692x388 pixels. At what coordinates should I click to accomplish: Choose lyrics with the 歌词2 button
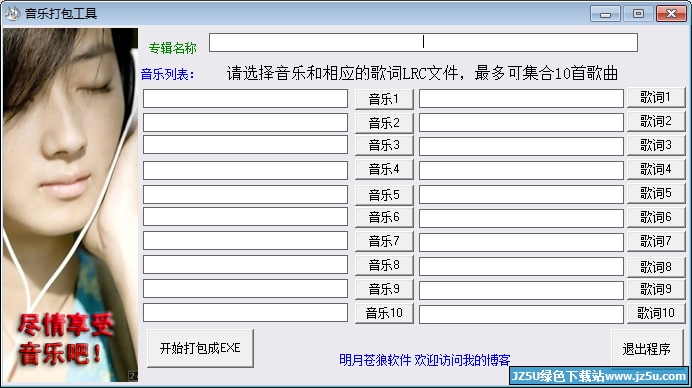click(656, 121)
